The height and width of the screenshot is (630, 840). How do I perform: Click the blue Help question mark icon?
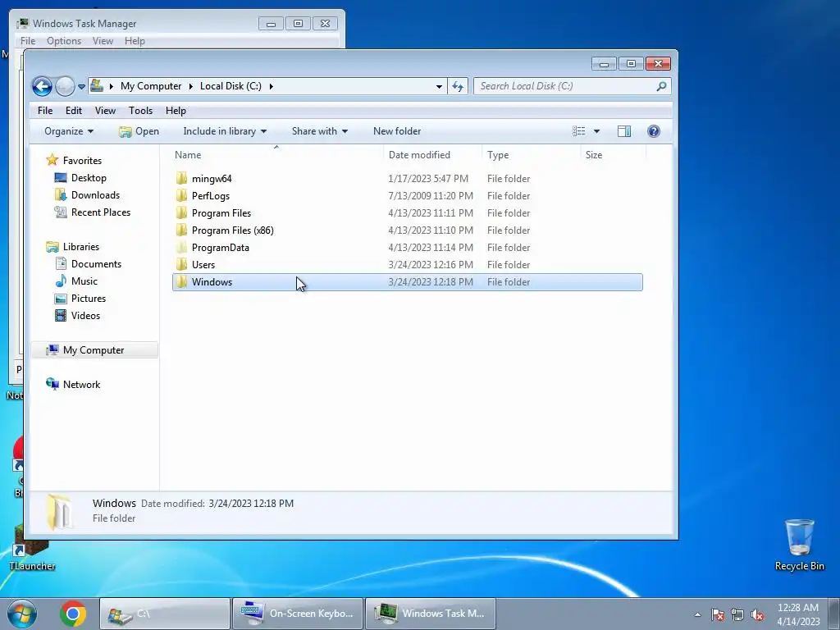pos(654,131)
